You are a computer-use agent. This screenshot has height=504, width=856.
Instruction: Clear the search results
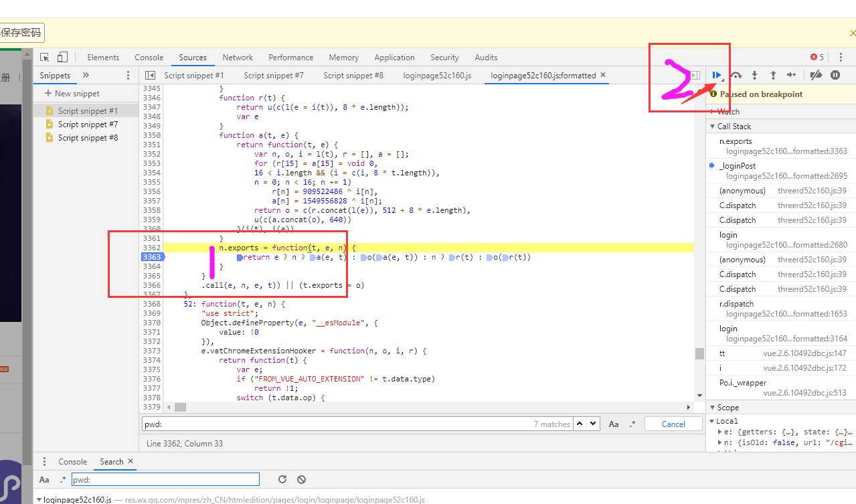301,479
